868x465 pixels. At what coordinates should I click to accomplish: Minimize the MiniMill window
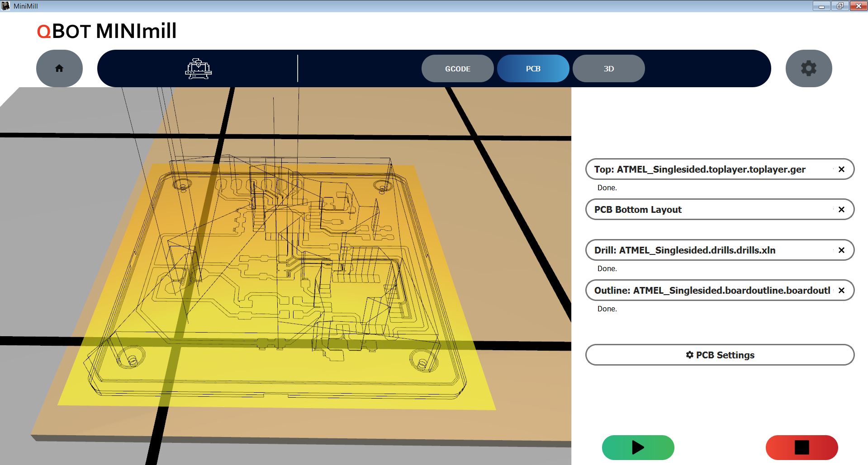[x=821, y=6]
